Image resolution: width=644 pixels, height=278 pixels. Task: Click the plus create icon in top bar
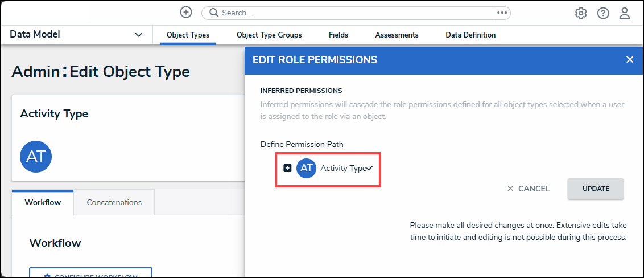point(186,13)
